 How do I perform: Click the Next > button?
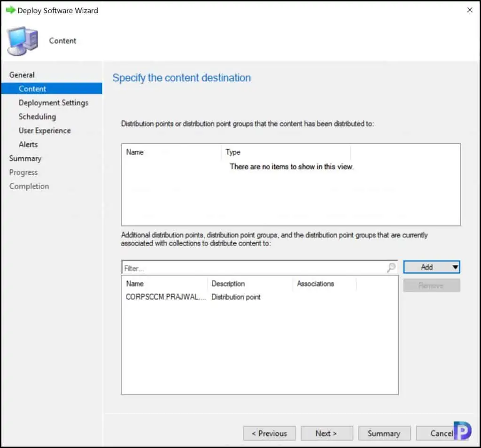tap(327, 433)
